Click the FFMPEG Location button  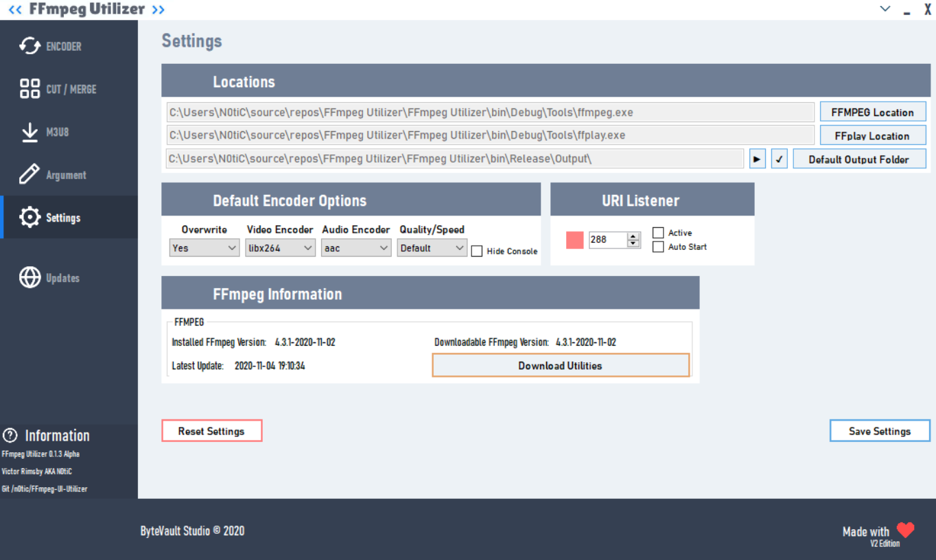click(873, 112)
